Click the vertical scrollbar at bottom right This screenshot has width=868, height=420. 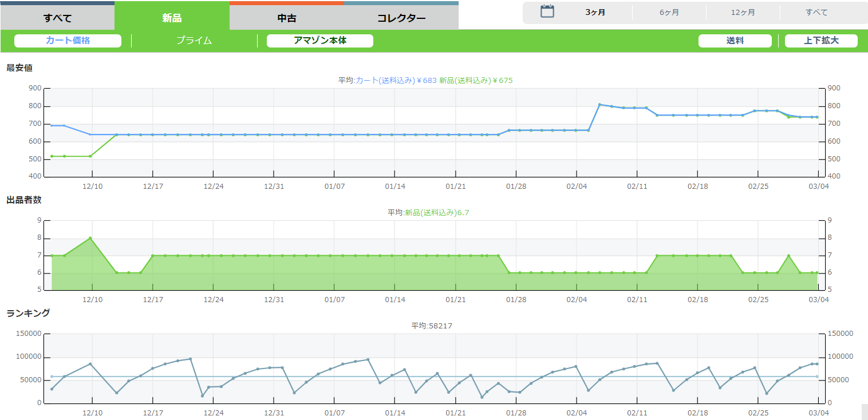(x=864, y=411)
